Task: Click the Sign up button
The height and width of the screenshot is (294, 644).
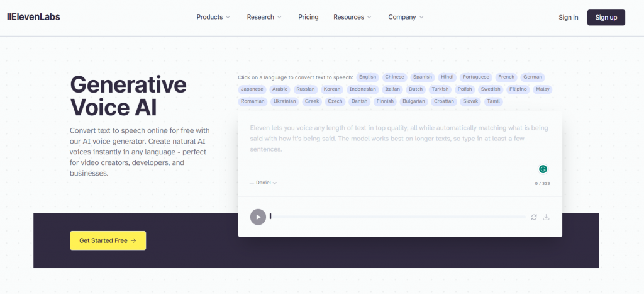Action: [606, 17]
